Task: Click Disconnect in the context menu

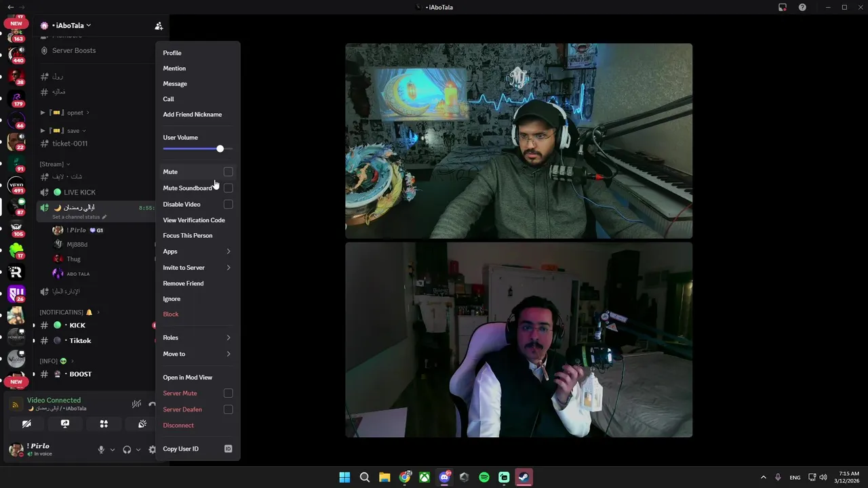Action: [x=197, y=425]
